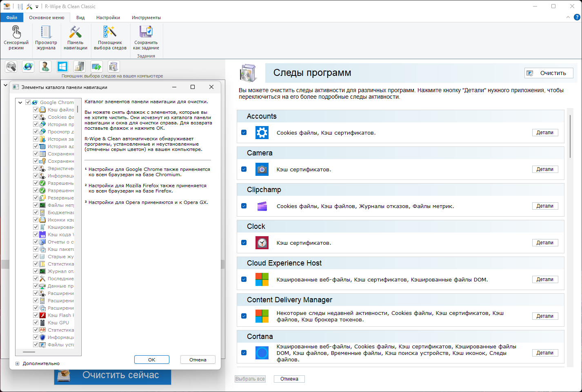582x392 pixels.
Task: Click the WA icon beside Кэш кода
Action: tap(42, 235)
